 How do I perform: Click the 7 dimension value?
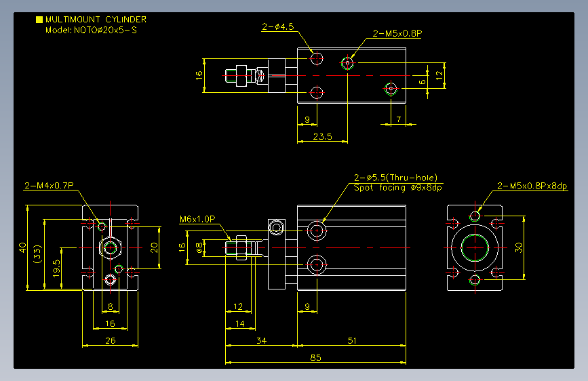(x=399, y=119)
